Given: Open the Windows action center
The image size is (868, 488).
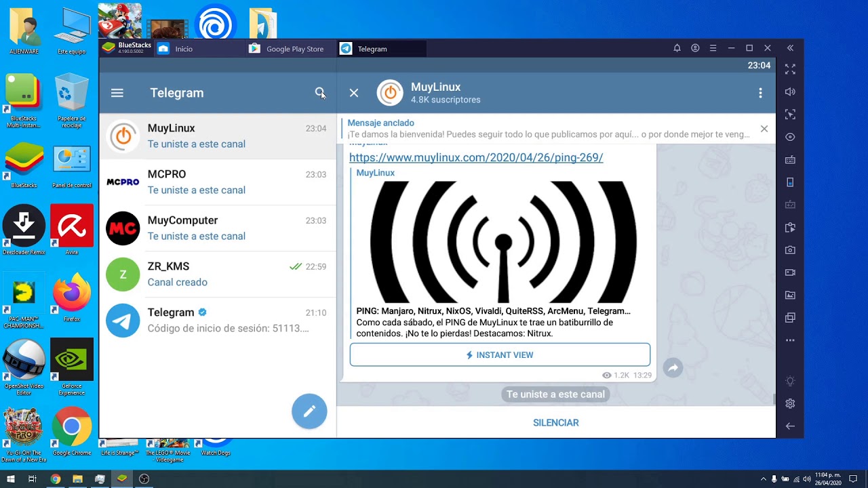Looking at the screenshot, I should tap(854, 479).
